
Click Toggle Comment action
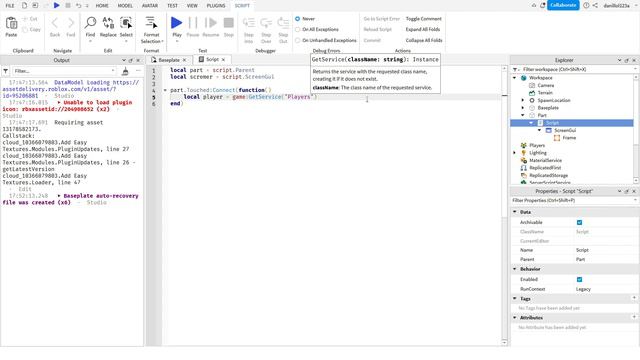coord(424,19)
